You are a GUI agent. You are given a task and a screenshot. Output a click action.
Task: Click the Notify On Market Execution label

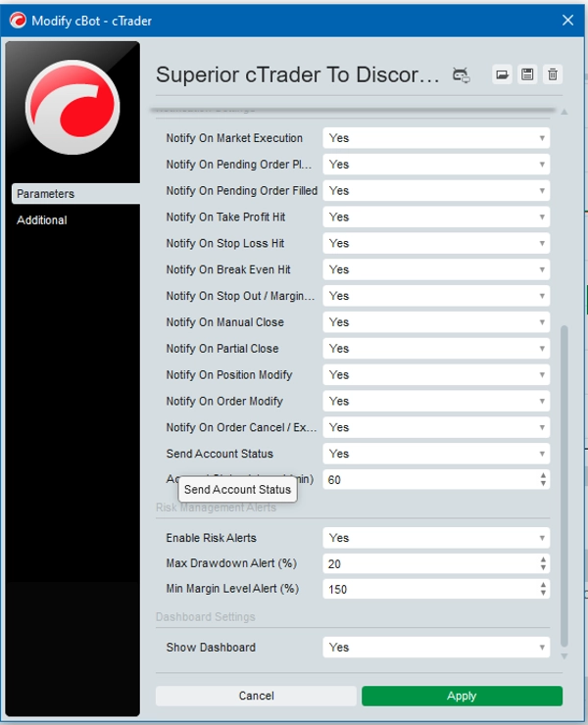tap(234, 138)
